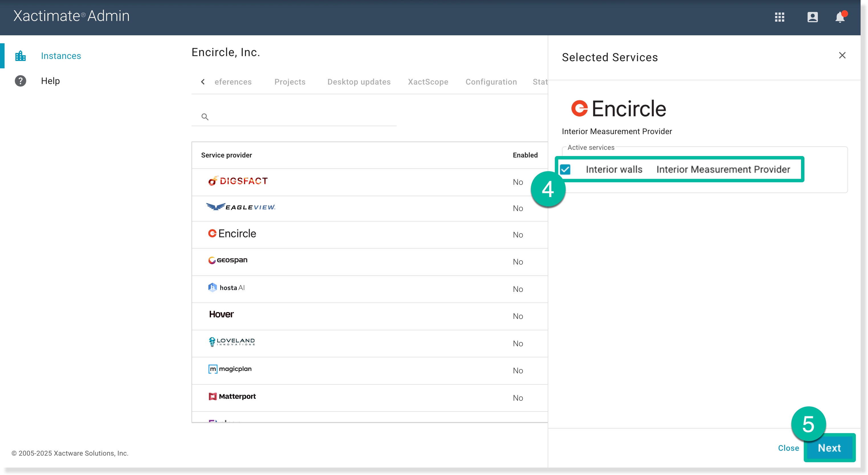The image size is (868, 475).
Task: Click the search magnifier icon
Action: (x=205, y=116)
